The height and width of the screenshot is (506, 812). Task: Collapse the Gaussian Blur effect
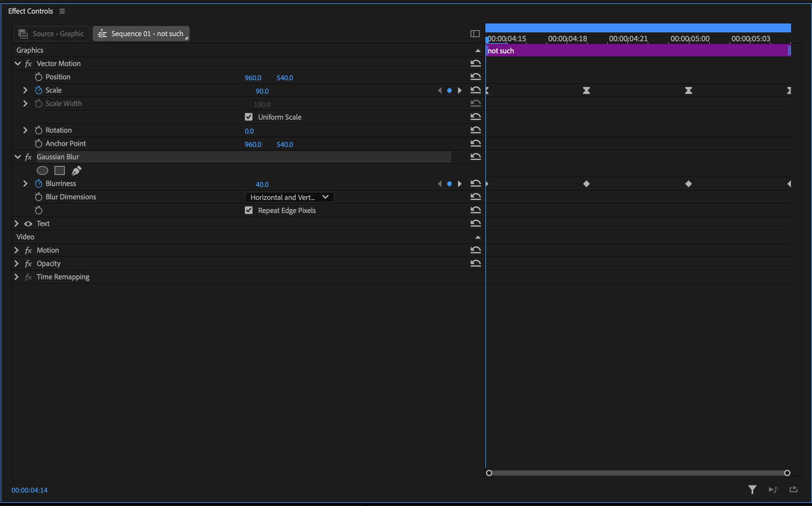pos(18,156)
